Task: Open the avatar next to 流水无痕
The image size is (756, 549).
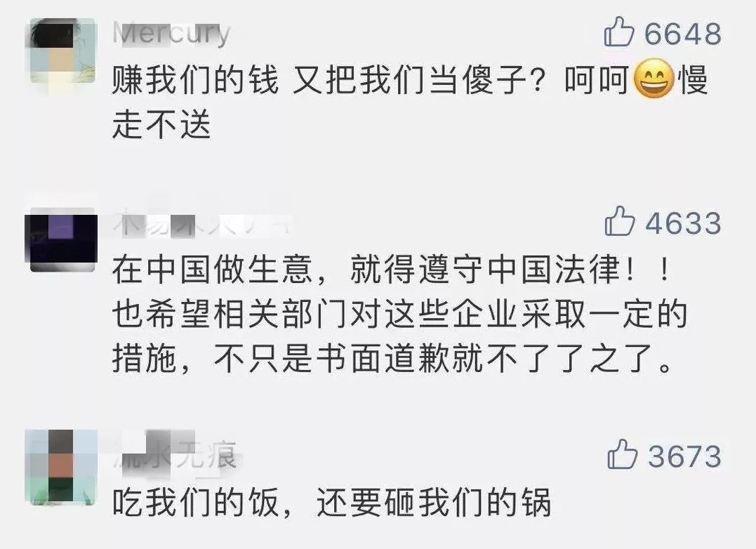Action: (61, 467)
